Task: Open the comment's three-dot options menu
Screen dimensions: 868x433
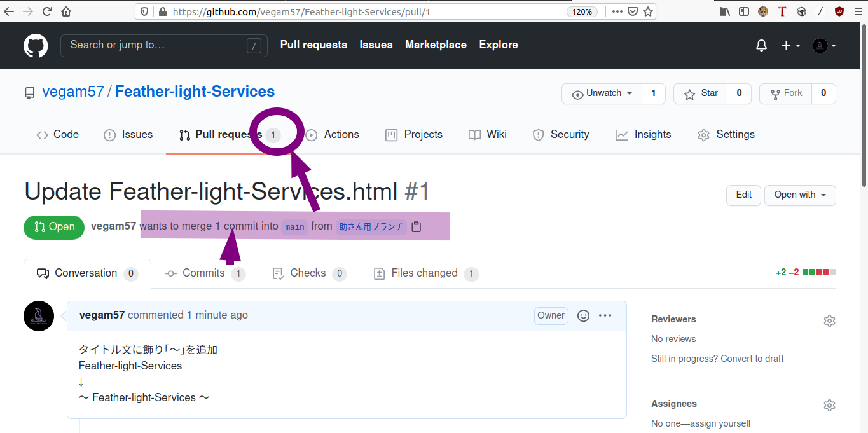Action: pos(605,315)
